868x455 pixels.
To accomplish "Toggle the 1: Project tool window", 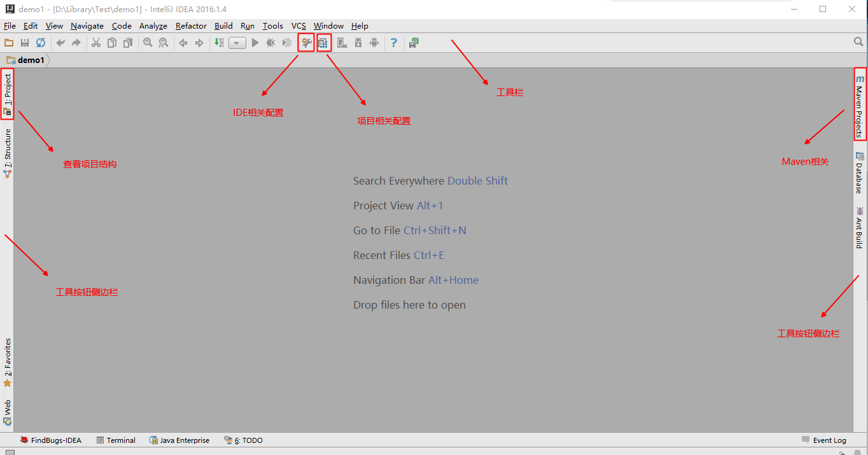I will (7, 94).
